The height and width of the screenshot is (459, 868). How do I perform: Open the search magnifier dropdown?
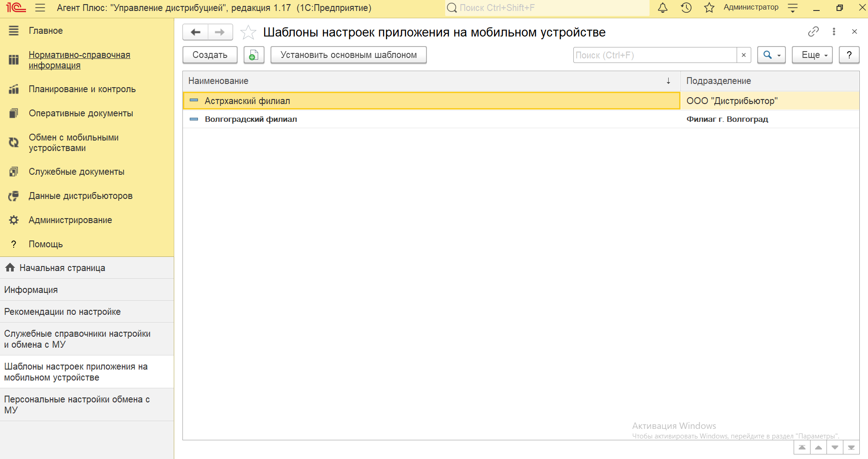[x=771, y=55]
